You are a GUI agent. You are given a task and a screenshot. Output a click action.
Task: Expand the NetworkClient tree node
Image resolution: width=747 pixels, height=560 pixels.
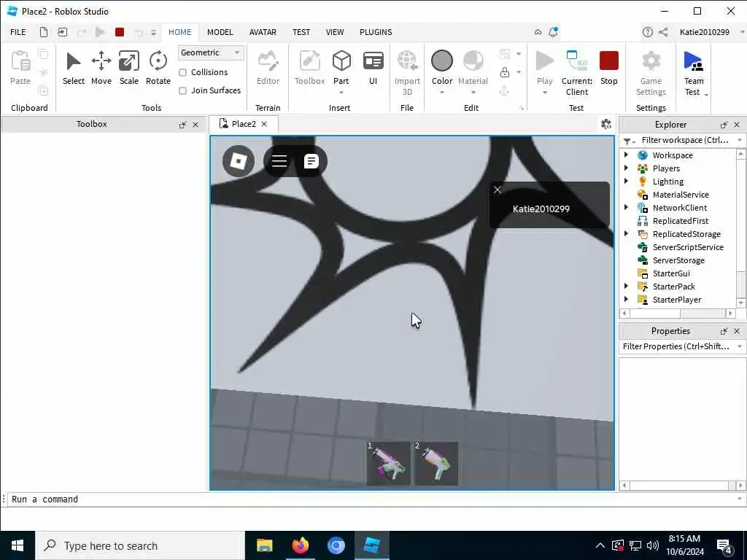pyautogui.click(x=627, y=207)
